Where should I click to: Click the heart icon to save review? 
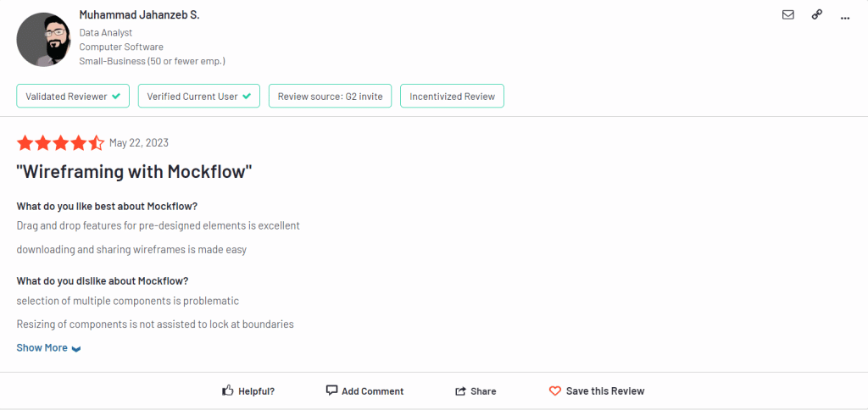[x=554, y=391]
